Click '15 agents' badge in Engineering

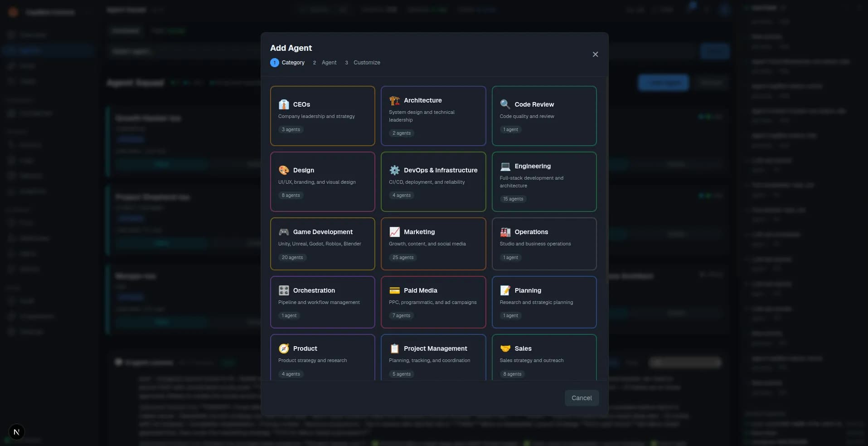tap(513, 199)
